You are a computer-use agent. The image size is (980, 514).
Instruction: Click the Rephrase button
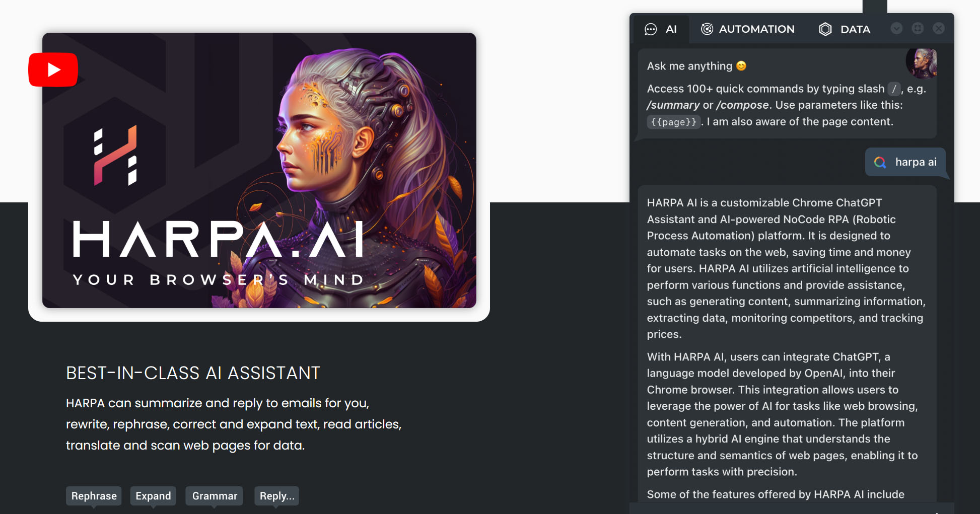pos(94,496)
